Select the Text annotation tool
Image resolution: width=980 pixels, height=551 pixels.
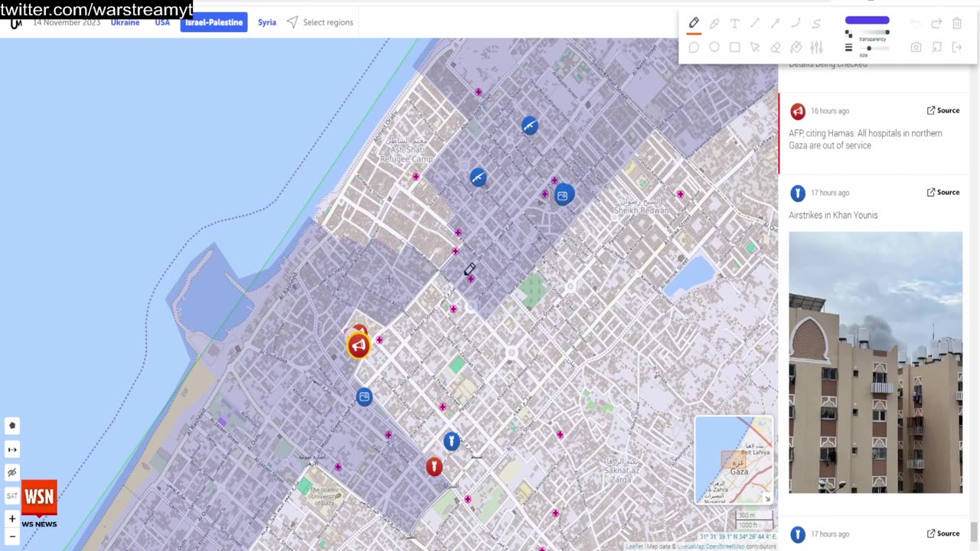pyautogui.click(x=735, y=24)
